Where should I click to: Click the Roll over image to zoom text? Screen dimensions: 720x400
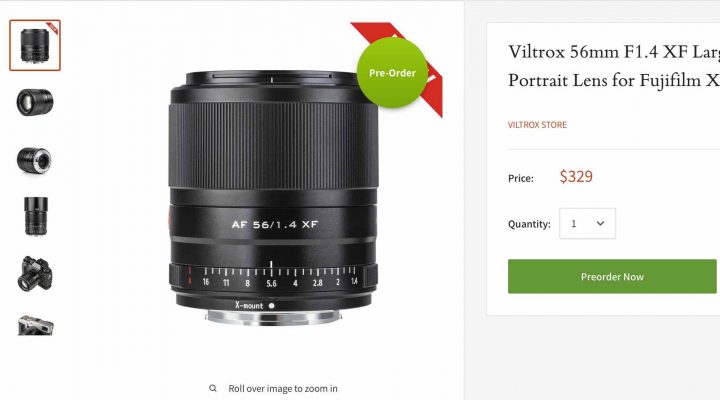pos(283,389)
